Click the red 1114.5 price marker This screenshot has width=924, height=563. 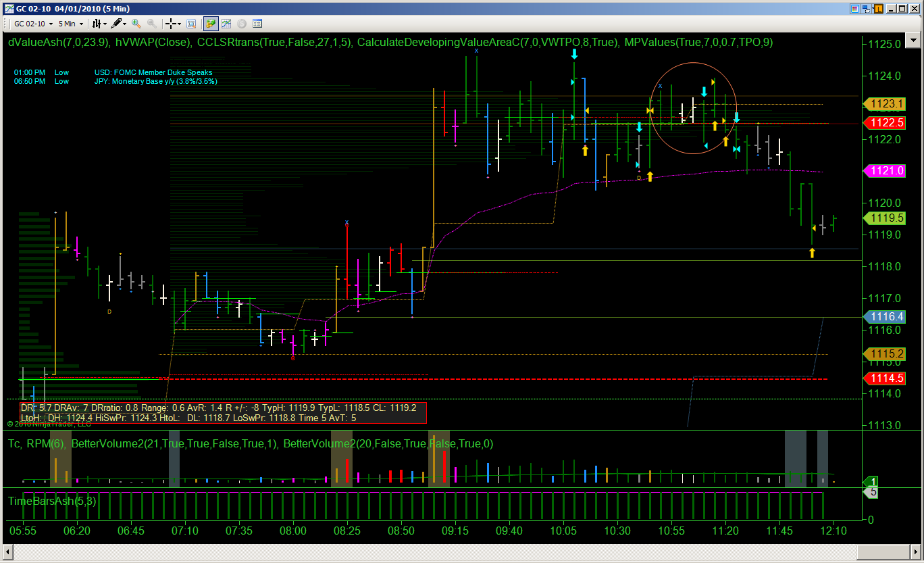click(885, 378)
